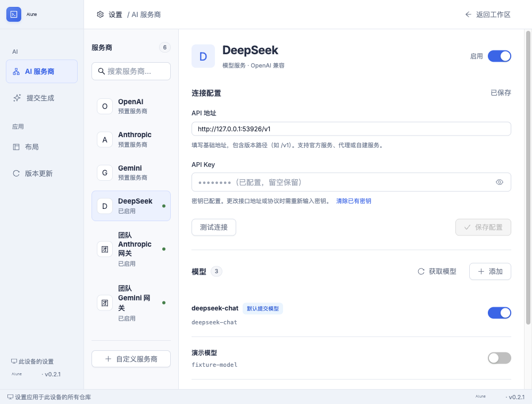Enable the 演示模型 fixture-model switch
This screenshot has height=404, width=532.
coord(500,358)
